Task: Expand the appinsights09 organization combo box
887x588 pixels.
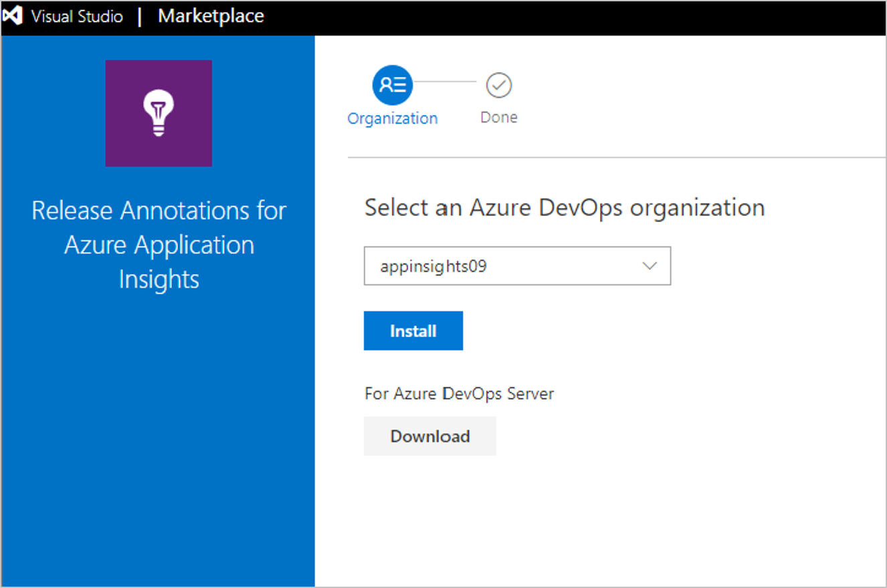Action: tap(517, 266)
